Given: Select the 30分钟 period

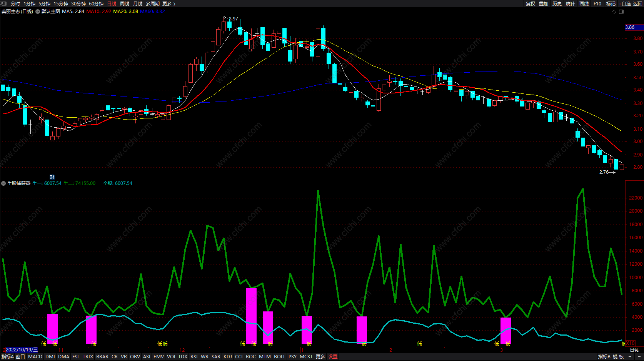Looking at the screenshot, I should pyautogui.click(x=78, y=4).
